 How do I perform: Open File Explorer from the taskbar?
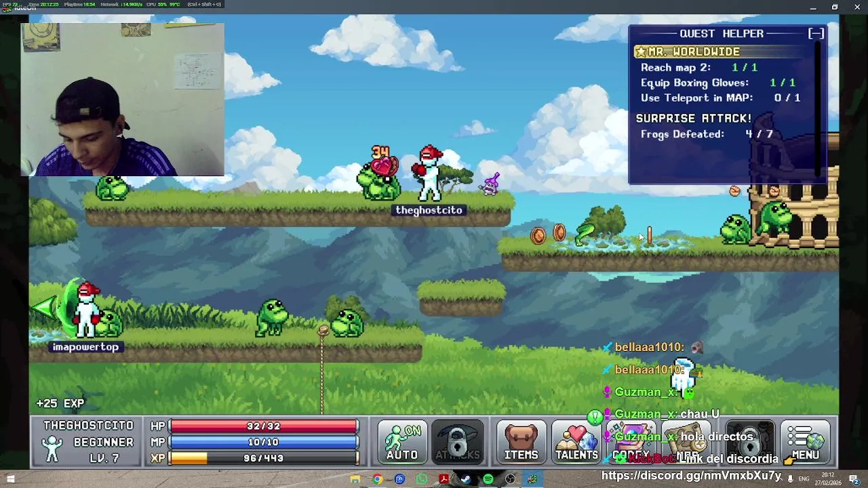tap(355, 480)
